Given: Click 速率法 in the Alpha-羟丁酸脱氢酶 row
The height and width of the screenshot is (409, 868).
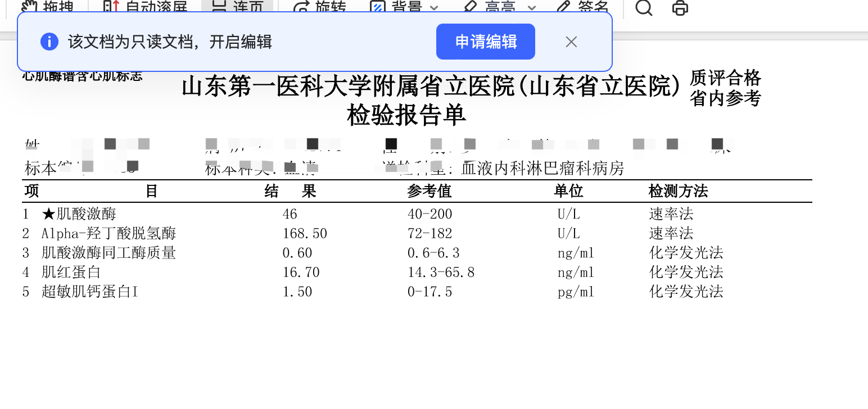Looking at the screenshot, I should pos(671,233).
